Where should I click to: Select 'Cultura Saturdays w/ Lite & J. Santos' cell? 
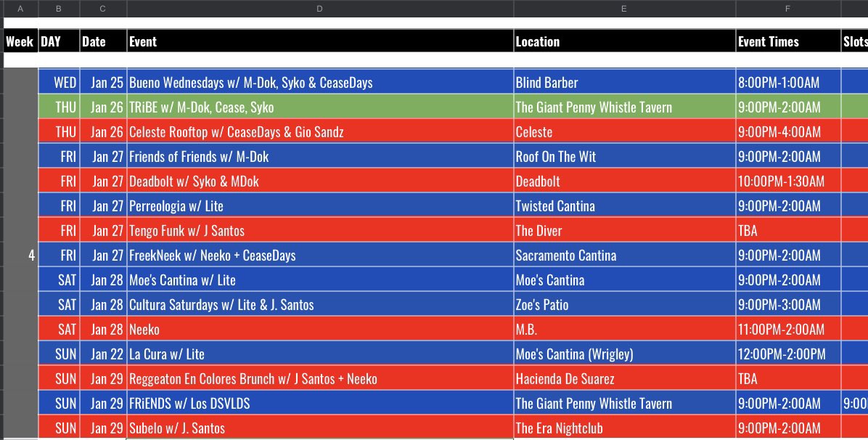(320, 304)
